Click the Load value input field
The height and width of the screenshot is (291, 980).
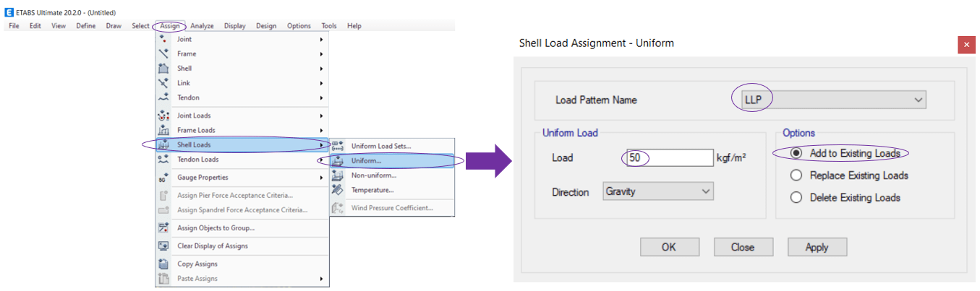pyautogui.click(x=670, y=157)
